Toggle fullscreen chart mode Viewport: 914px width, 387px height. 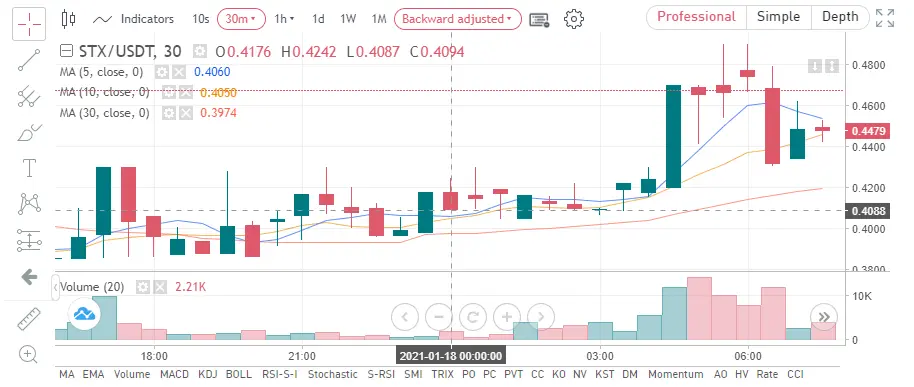pyautogui.click(x=885, y=18)
